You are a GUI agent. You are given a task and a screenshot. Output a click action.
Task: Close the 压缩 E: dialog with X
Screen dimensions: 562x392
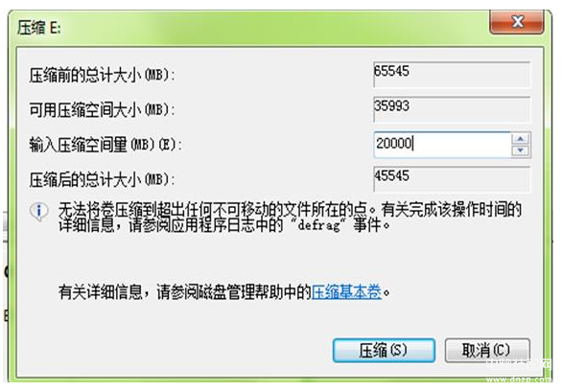tap(517, 21)
